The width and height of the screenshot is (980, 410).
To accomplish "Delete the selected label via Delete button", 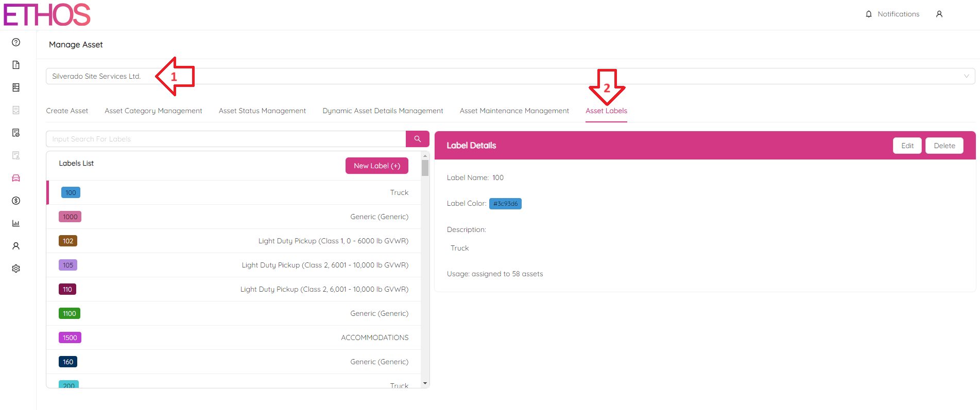I will click(x=944, y=146).
